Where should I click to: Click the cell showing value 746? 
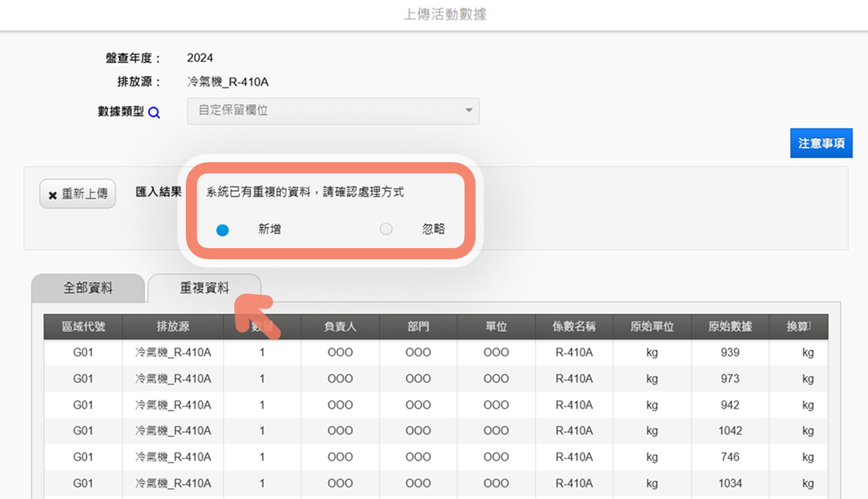(730, 457)
